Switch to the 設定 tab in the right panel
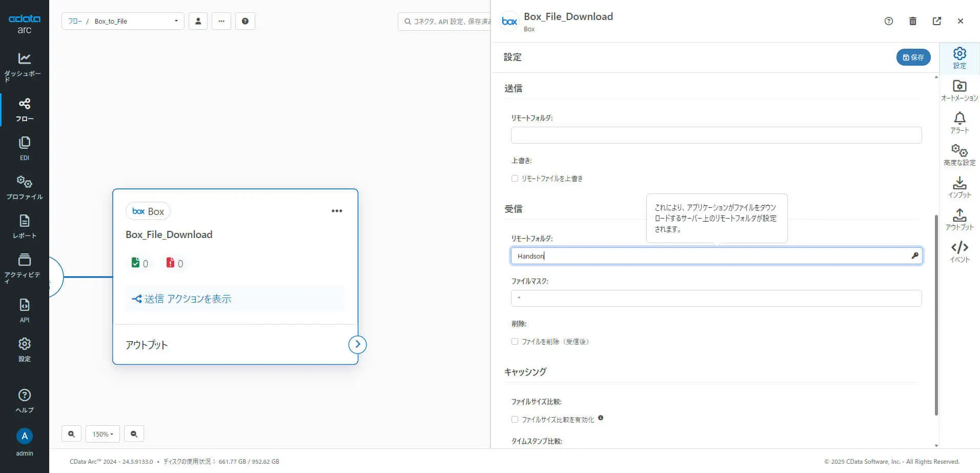 [x=959, y=58]
